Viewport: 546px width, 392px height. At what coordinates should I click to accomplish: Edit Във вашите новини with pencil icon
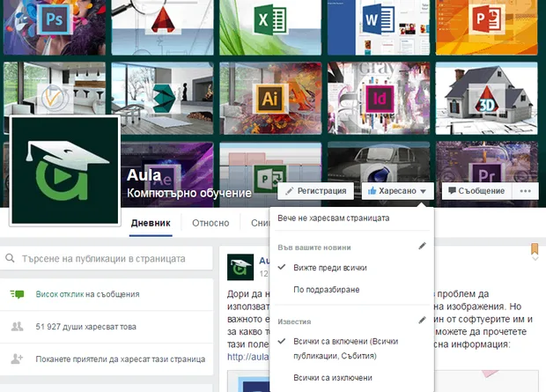click(x=422, y=247)
